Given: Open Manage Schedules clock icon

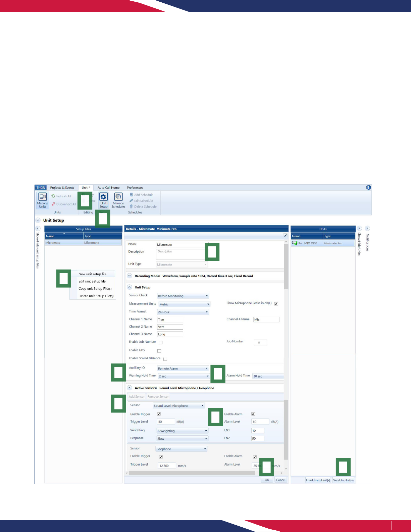Looking at the screenshot, I should pyautogui.click(x=118, y=197).
